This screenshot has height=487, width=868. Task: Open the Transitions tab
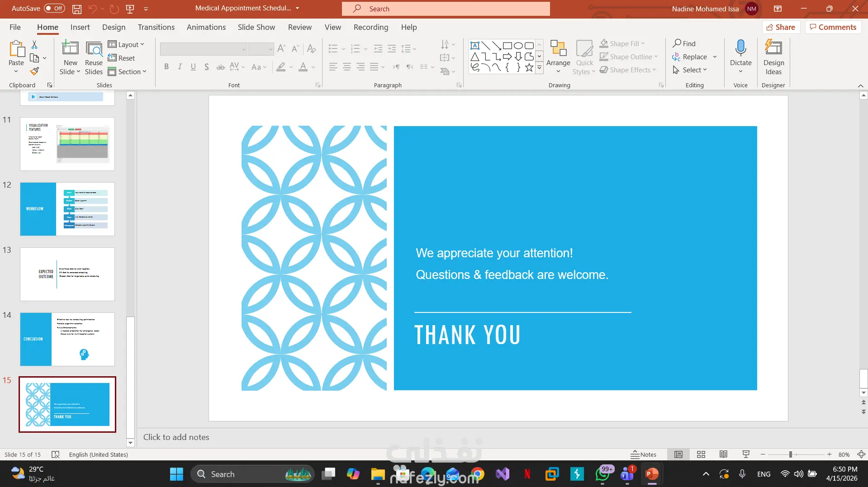tap(156, 27)
